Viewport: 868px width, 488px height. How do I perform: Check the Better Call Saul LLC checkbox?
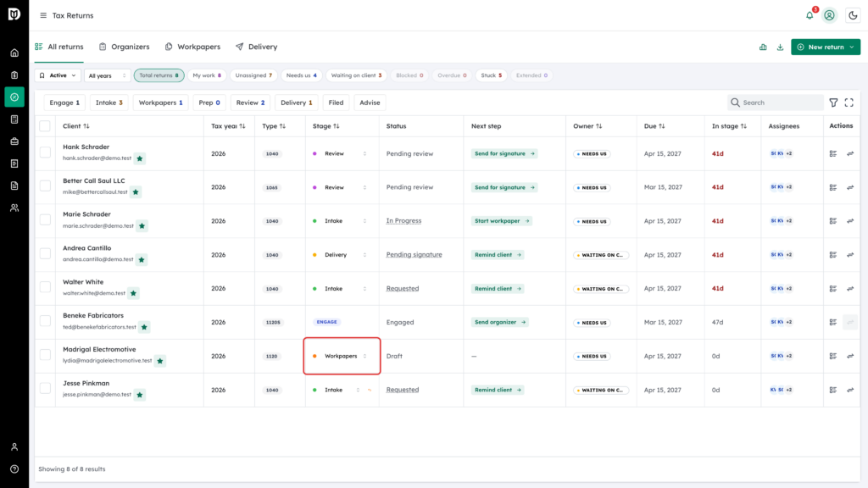point(46,186)
